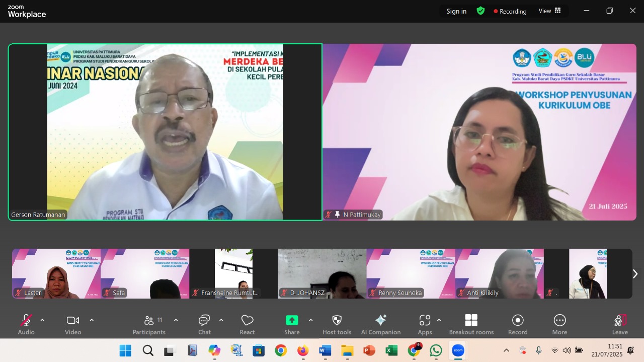The width and height of the screenshot is (644, 362).
Task: Toggle camera with the Video button
Action: point(73,324)
